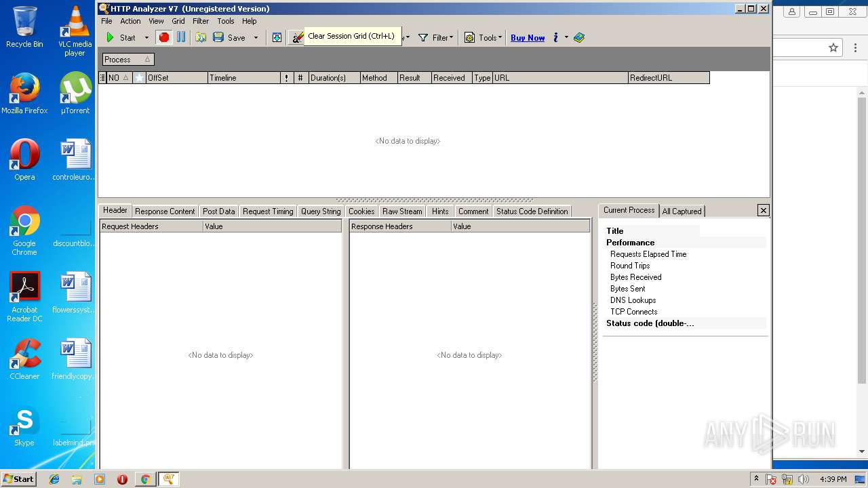
Task: Open the Action menu
Action: click(x=130, y=21)
